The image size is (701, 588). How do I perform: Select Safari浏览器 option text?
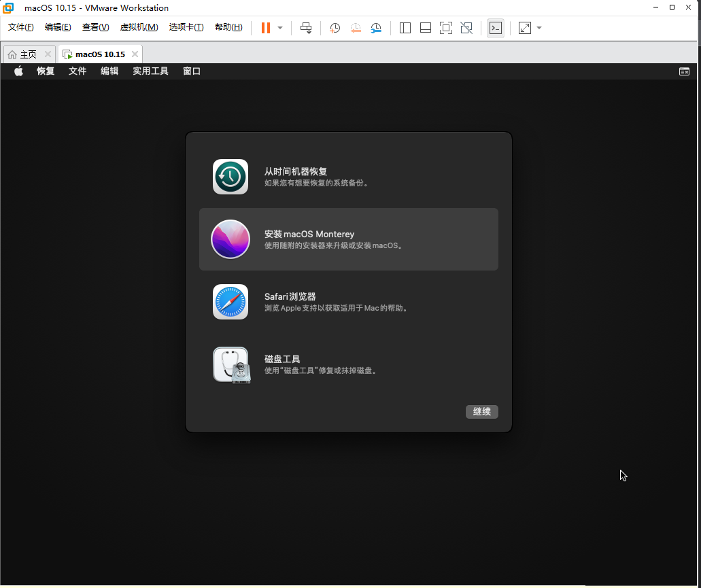click(x=290, y=296)
